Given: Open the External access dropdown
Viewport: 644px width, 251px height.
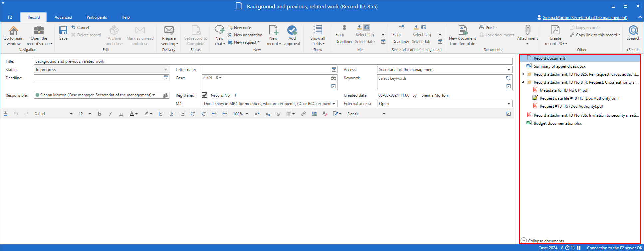Looking at the screenshot, I should (509, 104).
